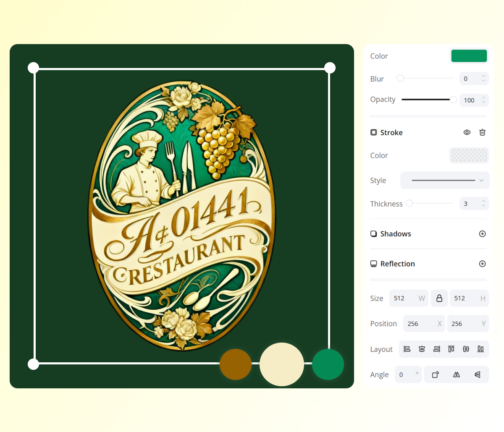Align selection to left edge
The height and width of the screenshot is (432, 504).
[x=407, y=349]
